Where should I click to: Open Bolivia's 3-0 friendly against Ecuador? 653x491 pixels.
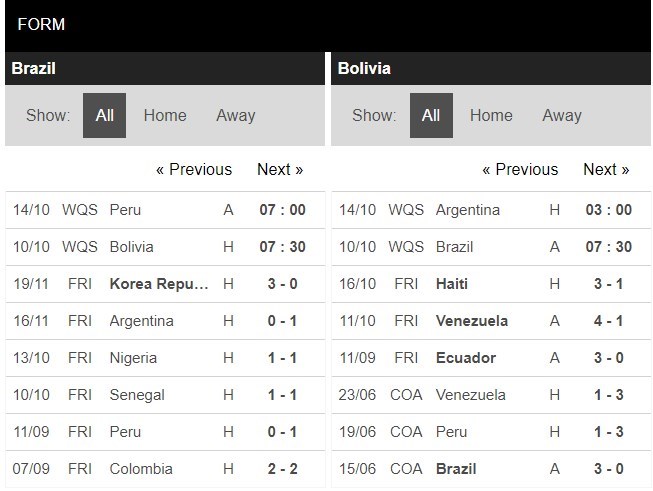pos(491,358)
